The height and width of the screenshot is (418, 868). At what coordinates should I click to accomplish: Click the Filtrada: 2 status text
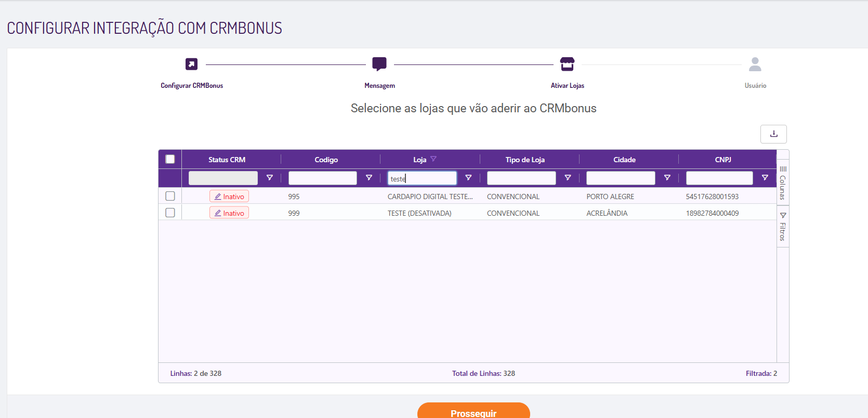click(761, 373)
